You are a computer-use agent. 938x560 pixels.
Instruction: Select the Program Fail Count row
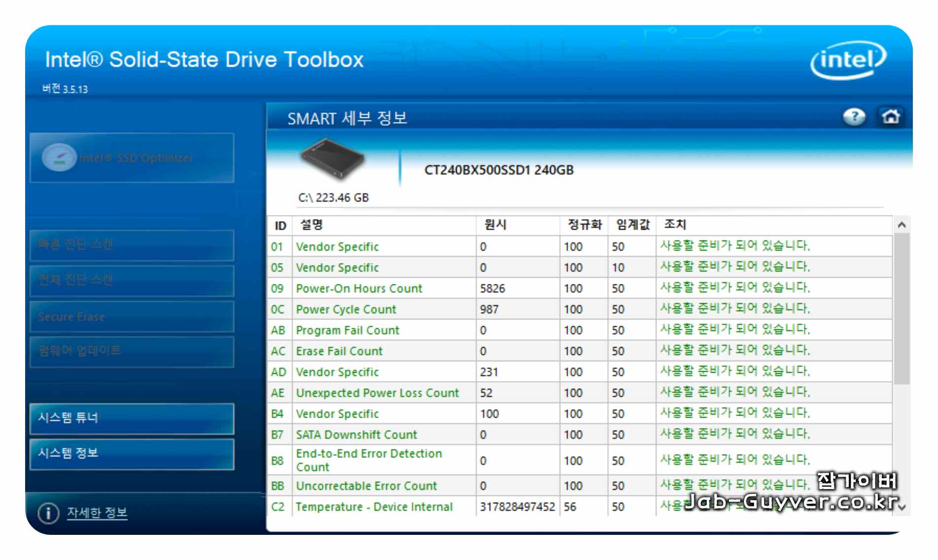(580, 330)
